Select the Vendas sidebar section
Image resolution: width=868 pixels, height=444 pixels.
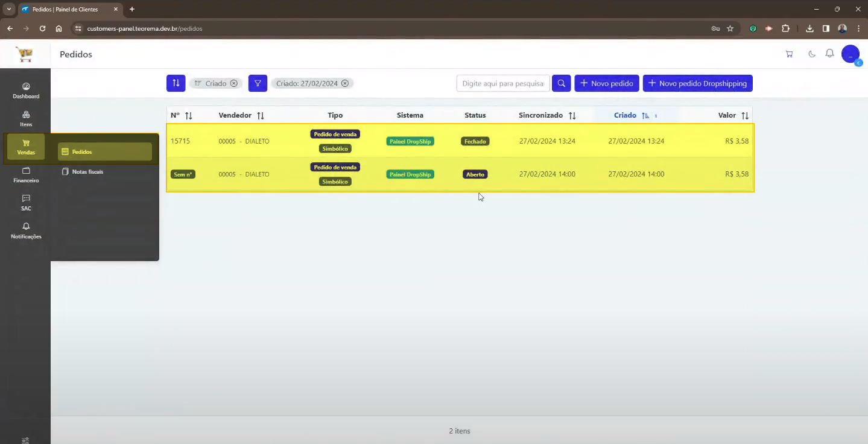tap(26, 147)
